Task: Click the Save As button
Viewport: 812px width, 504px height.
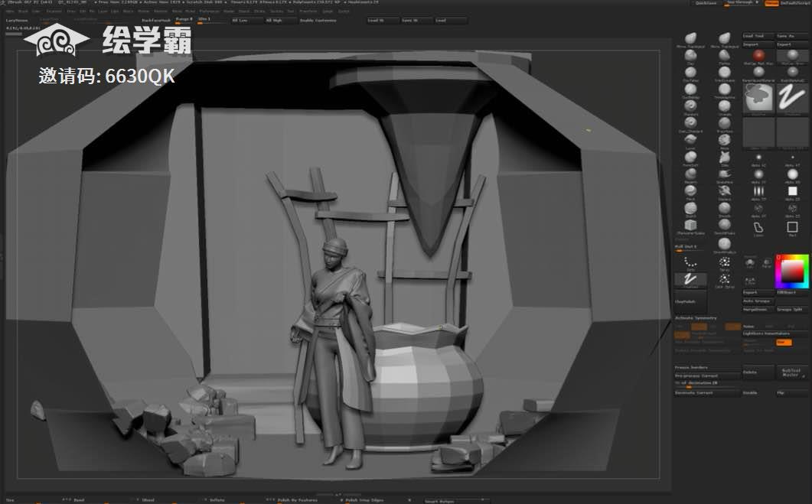Action: tap(791, 36)
